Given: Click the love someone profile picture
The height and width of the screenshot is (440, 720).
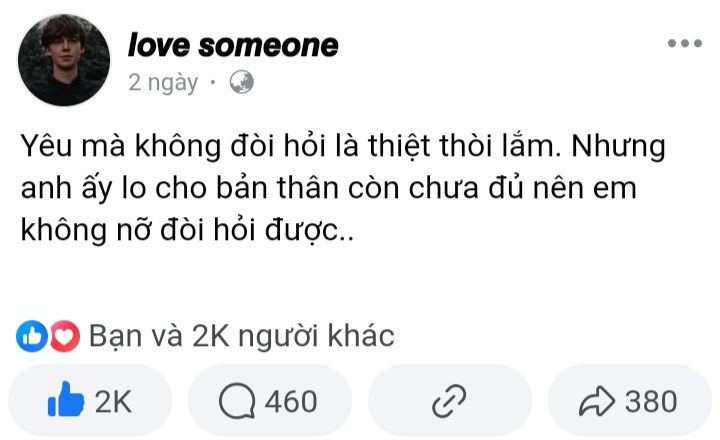Looking at the screenshot, I should [64, 60].
